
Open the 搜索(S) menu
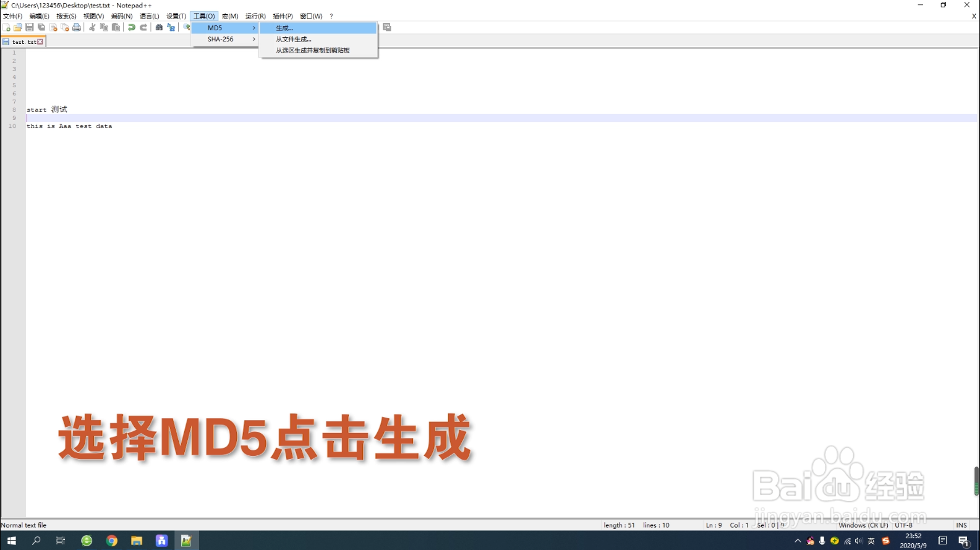67,16
